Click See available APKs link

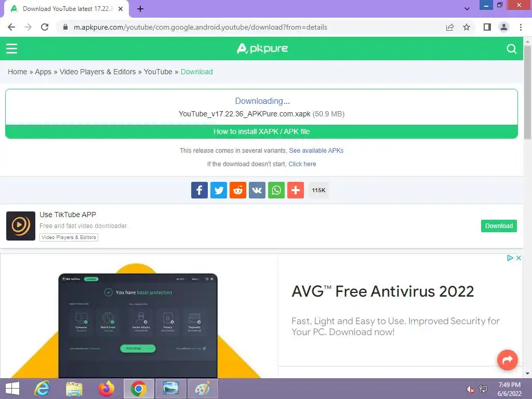tap(316, 151)
